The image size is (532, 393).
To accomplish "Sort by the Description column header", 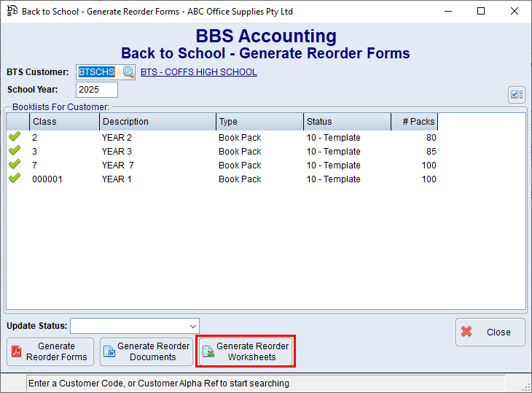I will pyautogui.click(x=157, y=122).
